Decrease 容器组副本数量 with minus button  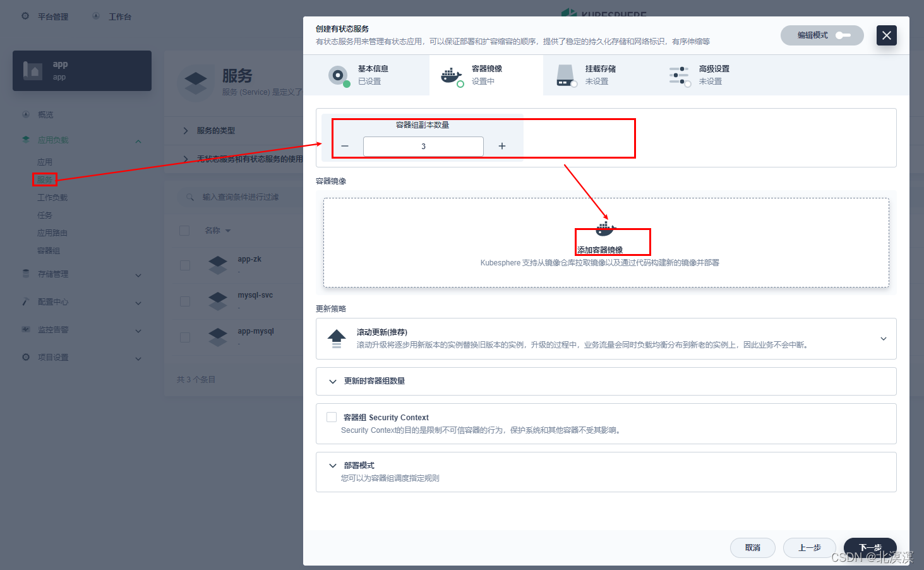tap(345, 146)
